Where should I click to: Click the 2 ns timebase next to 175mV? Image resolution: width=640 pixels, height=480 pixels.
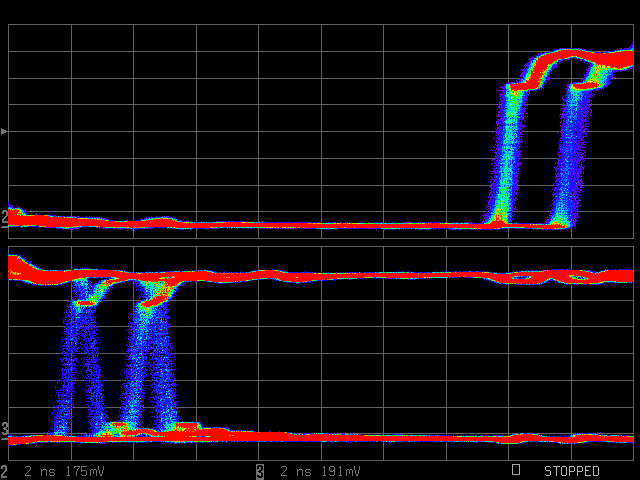[40, 471]
